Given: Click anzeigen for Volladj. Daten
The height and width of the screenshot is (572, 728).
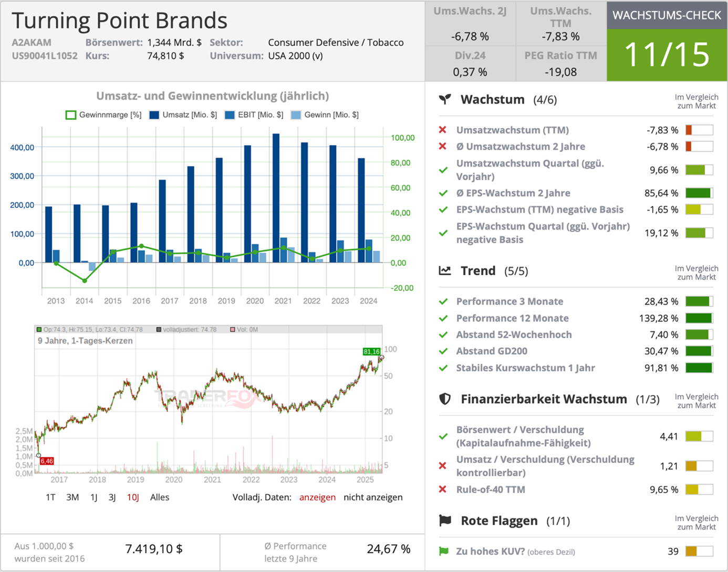Looking at the screenshot, I should [x=317, y=497].
